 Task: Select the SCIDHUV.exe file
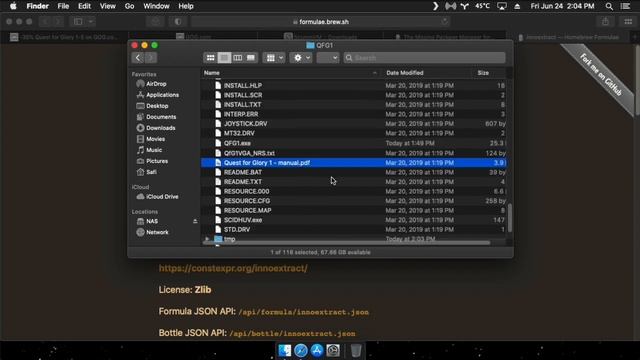353,220
